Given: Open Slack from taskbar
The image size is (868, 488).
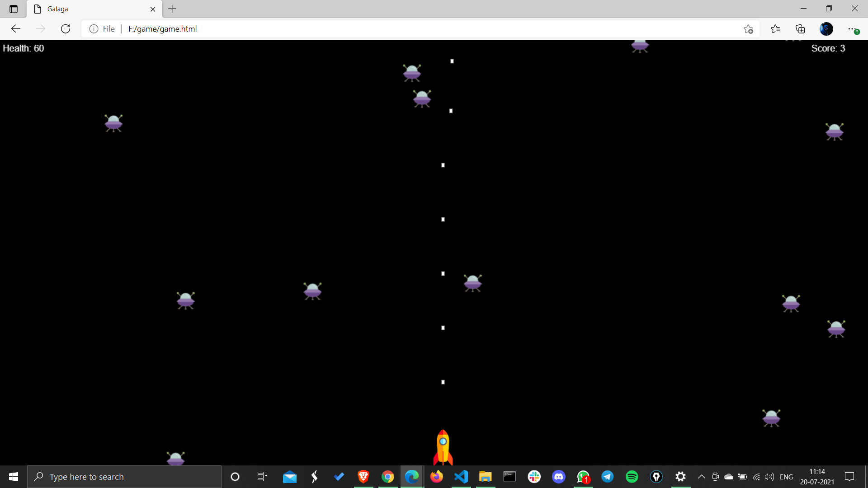Looking at the screenshot, I should point(534,477).
